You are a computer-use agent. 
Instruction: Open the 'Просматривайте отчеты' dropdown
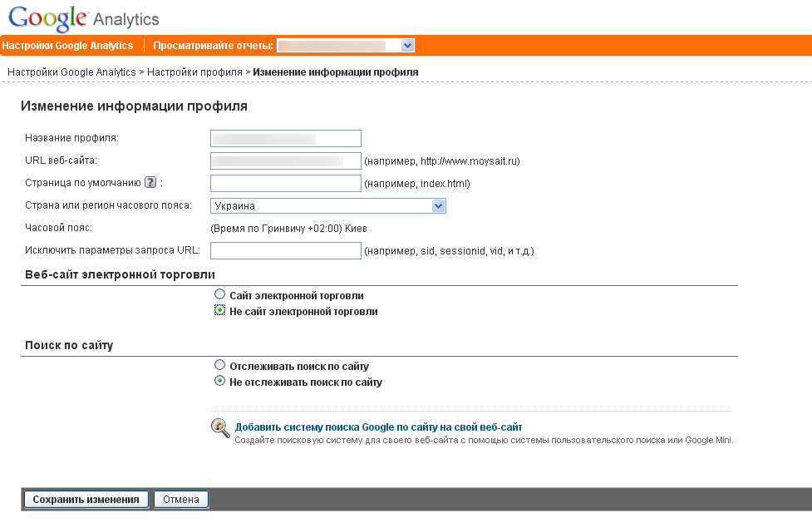346,46
